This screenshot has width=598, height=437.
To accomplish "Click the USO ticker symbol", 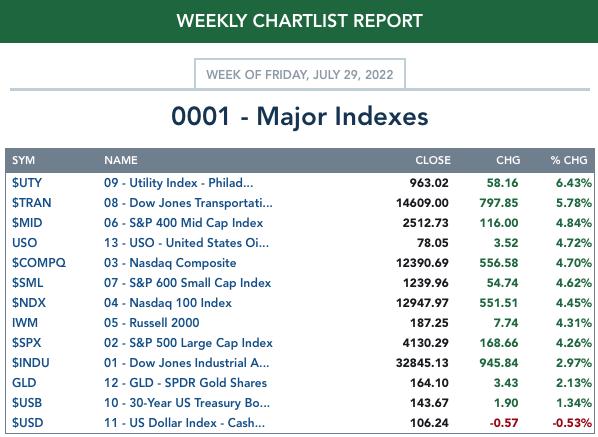I will [25, 243].
